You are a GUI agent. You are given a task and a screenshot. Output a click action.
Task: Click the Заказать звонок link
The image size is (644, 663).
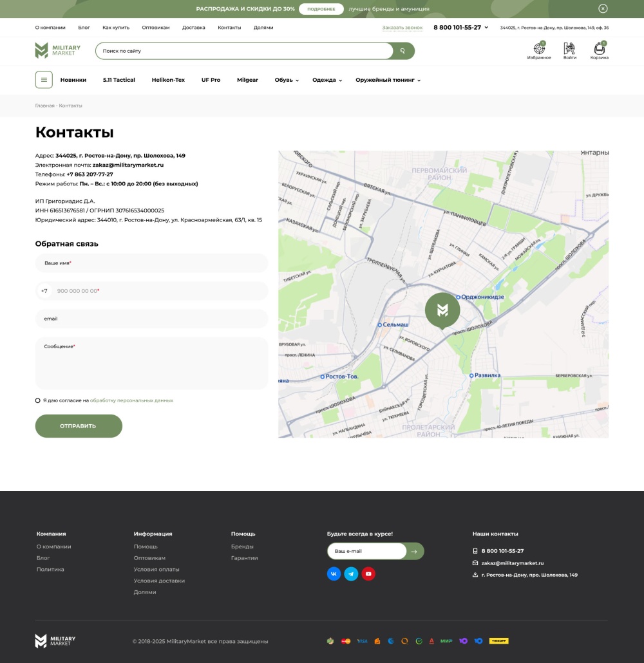pos(402,28)
